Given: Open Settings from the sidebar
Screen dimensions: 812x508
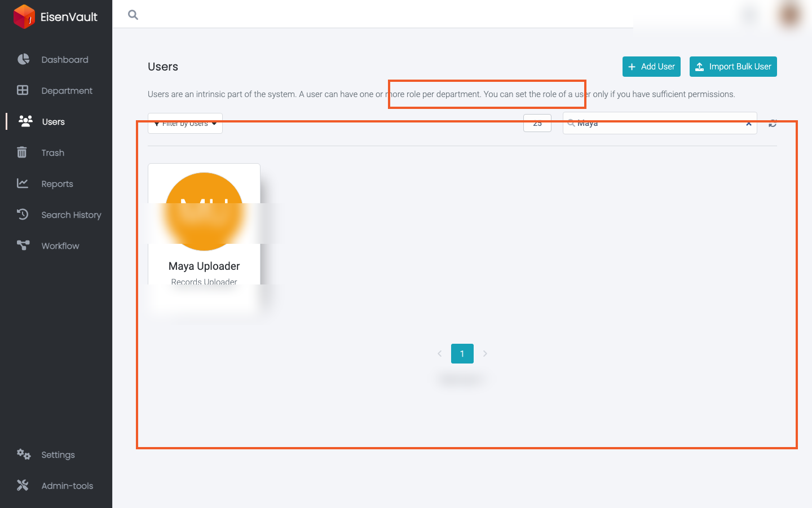Looking at the screenshot, I should (x=58, y=455).
